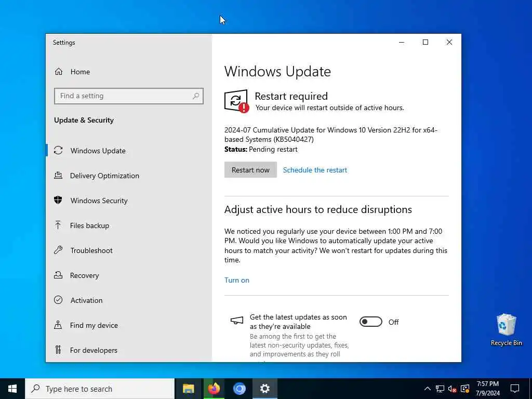Click the Files backup upload arrow icon
Image resolution: width=532 pixels, height=399 pixels.
[x=58, y=225]
